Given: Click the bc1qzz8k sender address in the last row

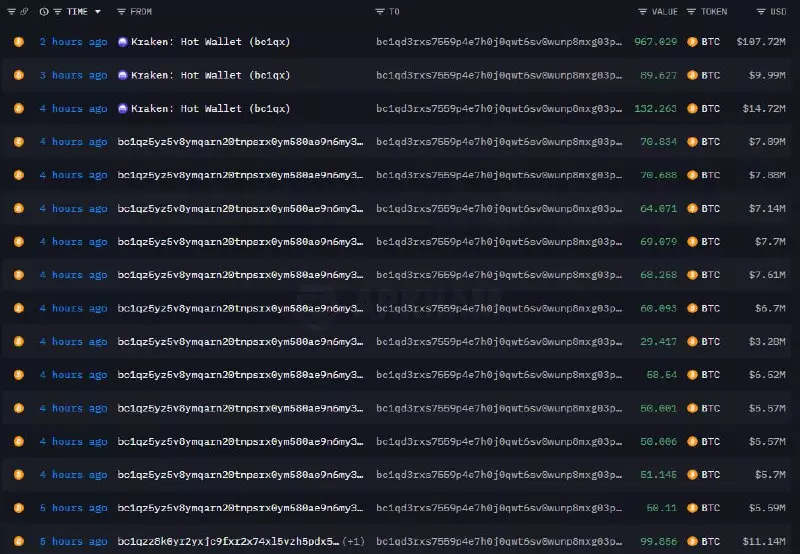Looking at the screenshot, I should coord(228,541).
